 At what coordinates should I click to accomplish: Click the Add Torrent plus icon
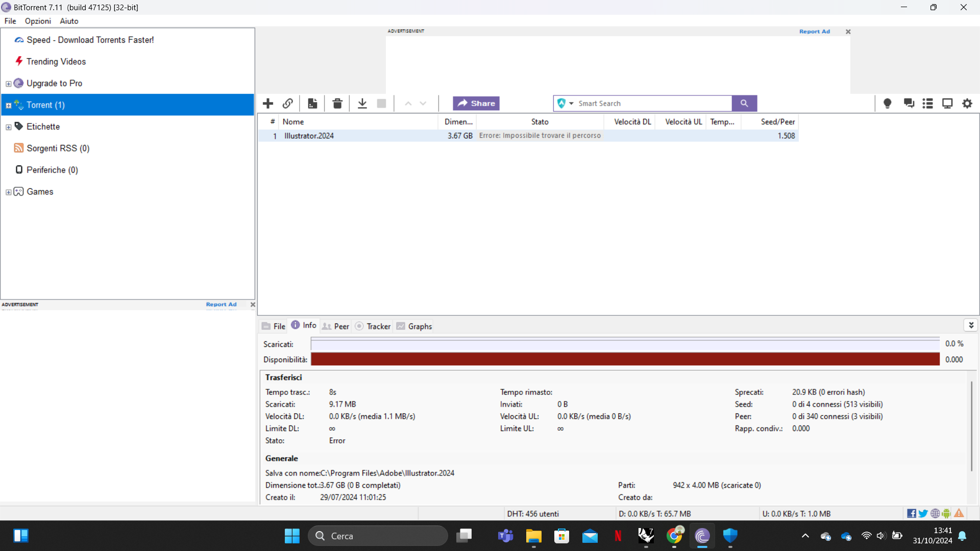268,104
